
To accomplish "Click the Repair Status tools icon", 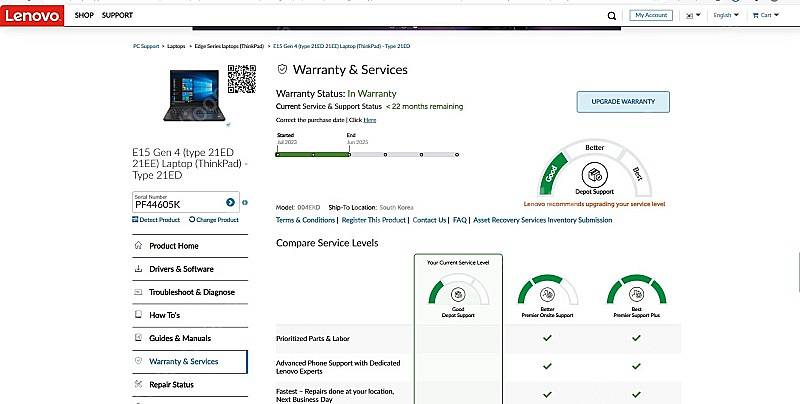I will pyautogui.click(x=138, y=384).
